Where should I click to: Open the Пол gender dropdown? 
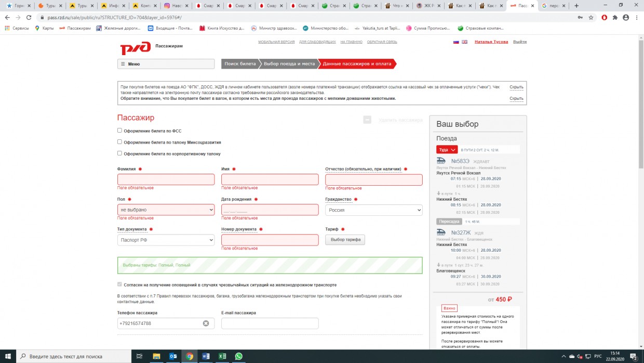point(166,210)
